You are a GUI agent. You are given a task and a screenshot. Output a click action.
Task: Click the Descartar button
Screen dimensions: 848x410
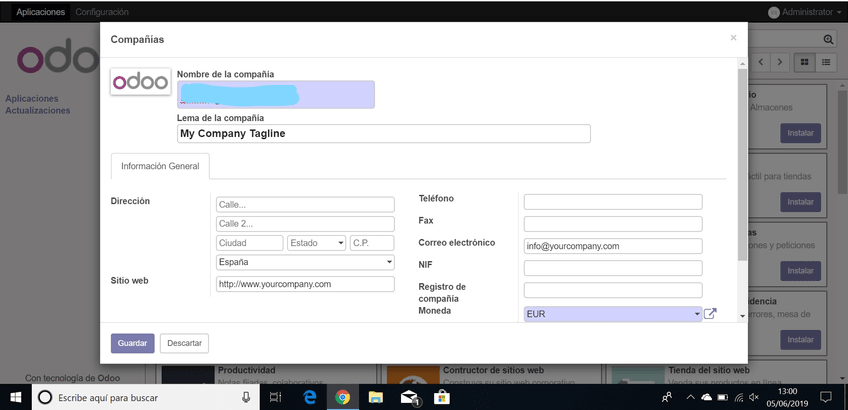[184, 343]
